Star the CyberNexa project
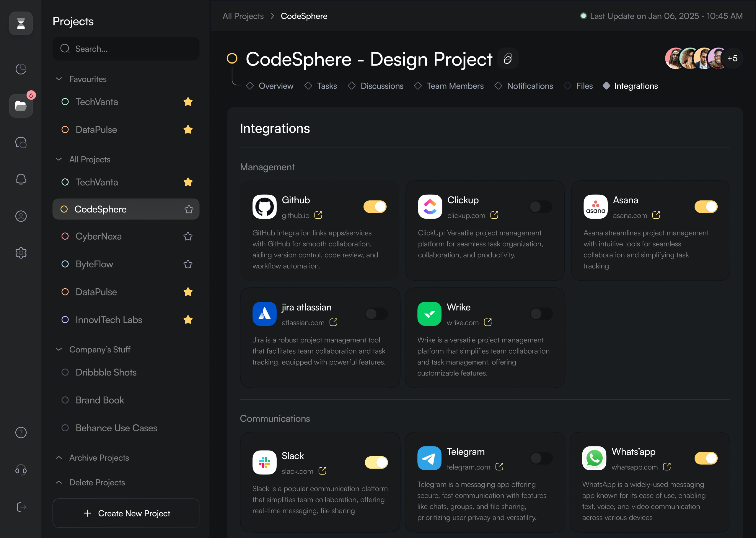Screen dimensions: 756x538 tap(188, 236)
